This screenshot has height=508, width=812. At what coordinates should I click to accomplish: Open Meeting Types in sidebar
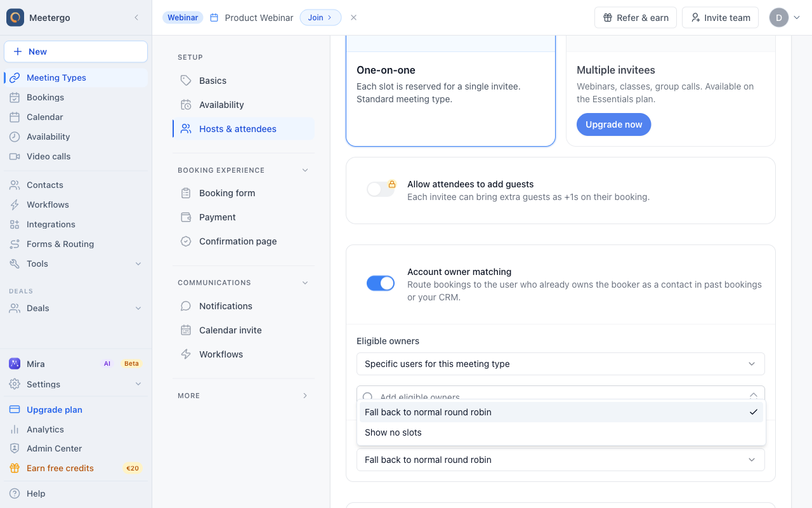coord(76,77)
